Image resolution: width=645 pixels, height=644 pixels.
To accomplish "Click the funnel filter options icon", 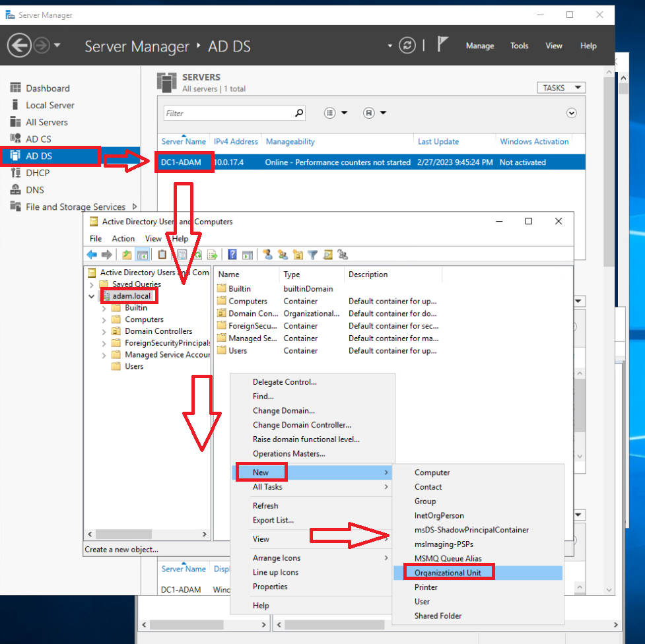I will click(x=313, y=255).
